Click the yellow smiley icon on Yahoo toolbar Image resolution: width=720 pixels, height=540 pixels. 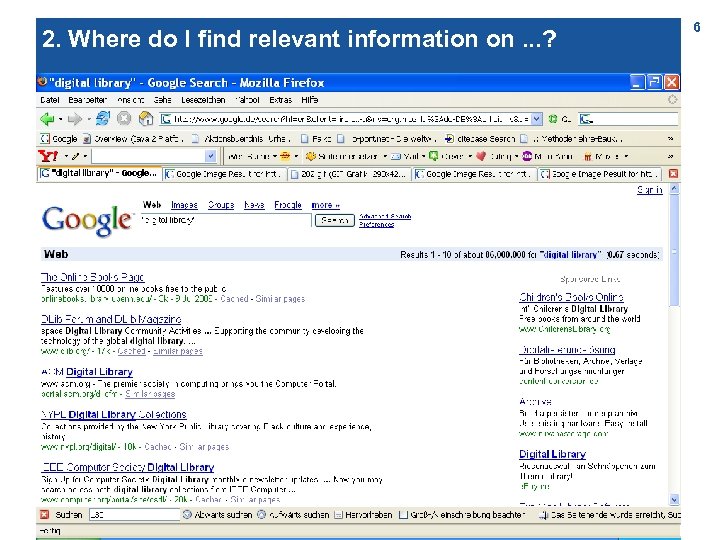(x=285, y=156)
